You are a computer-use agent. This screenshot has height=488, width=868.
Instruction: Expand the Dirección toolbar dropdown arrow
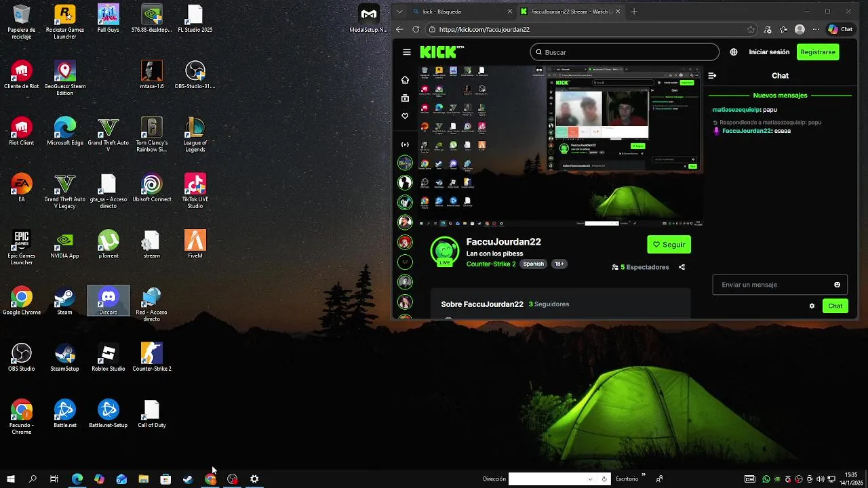(590, 479)
